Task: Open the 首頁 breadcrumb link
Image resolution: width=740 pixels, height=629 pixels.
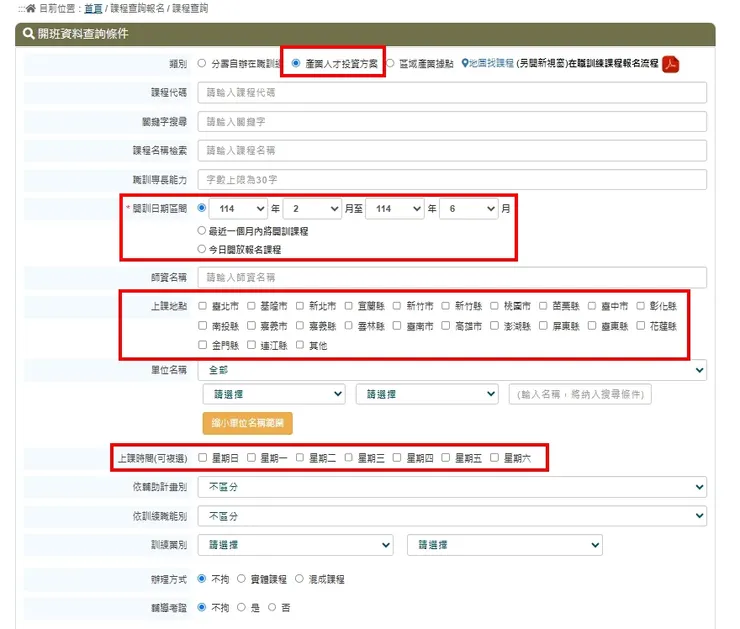Action: pyautogui.click(x=93, y=8)
